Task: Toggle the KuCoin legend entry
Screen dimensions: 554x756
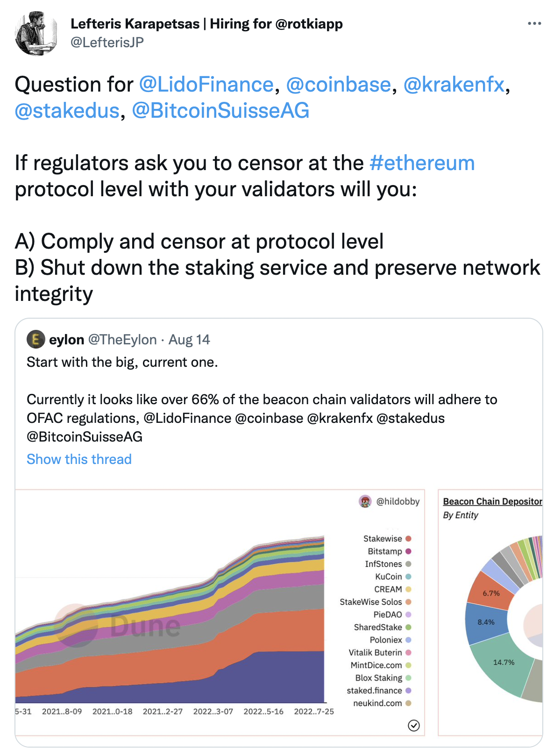Action: (x=393, y=577)
